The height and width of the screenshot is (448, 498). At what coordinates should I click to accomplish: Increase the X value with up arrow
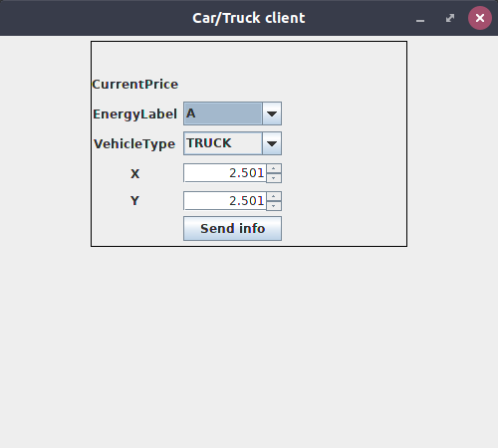[x=274, y=168]
